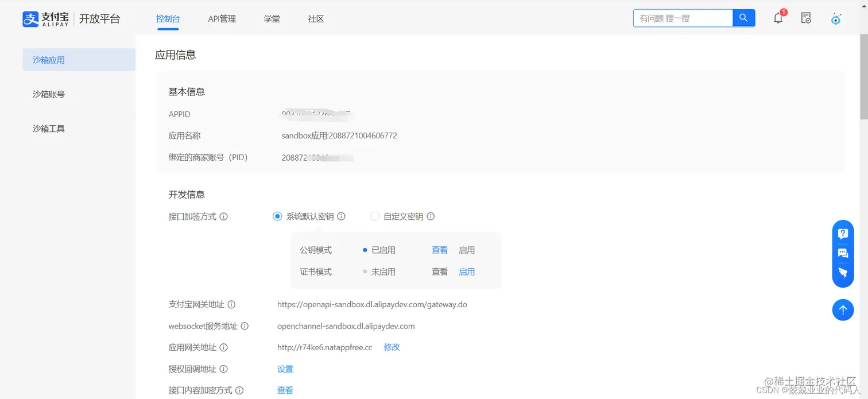Image resolution: width=868 pixels, height=399 pixels.
Task: Click info icon next to 授权回调地址
Action: pos(224,369)
